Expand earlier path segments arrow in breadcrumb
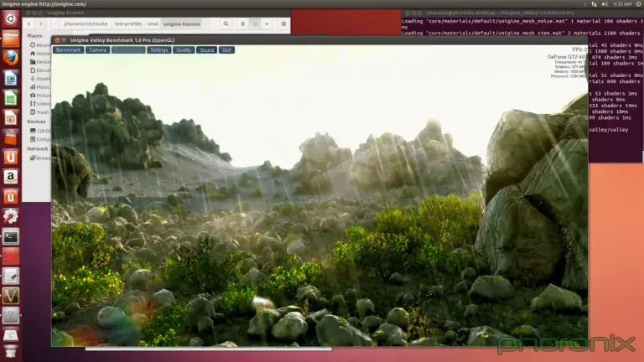Viewport: 644px width, 362px height. 55,24
